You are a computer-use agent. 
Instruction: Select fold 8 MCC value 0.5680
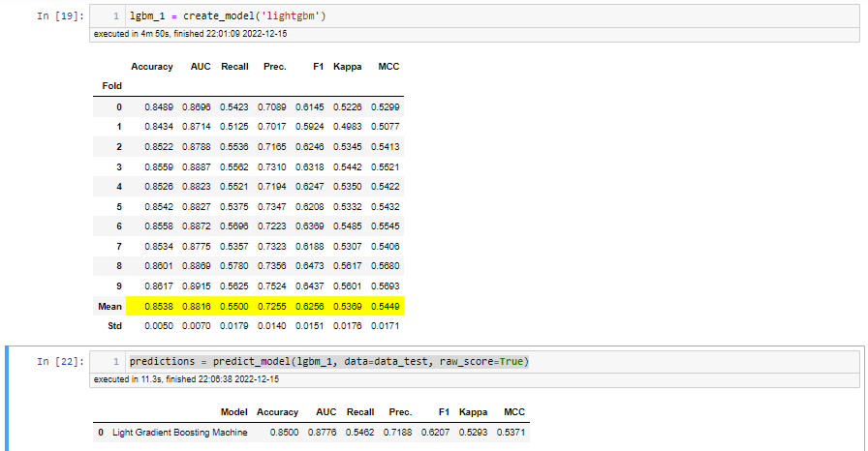(x=386, y=266)
